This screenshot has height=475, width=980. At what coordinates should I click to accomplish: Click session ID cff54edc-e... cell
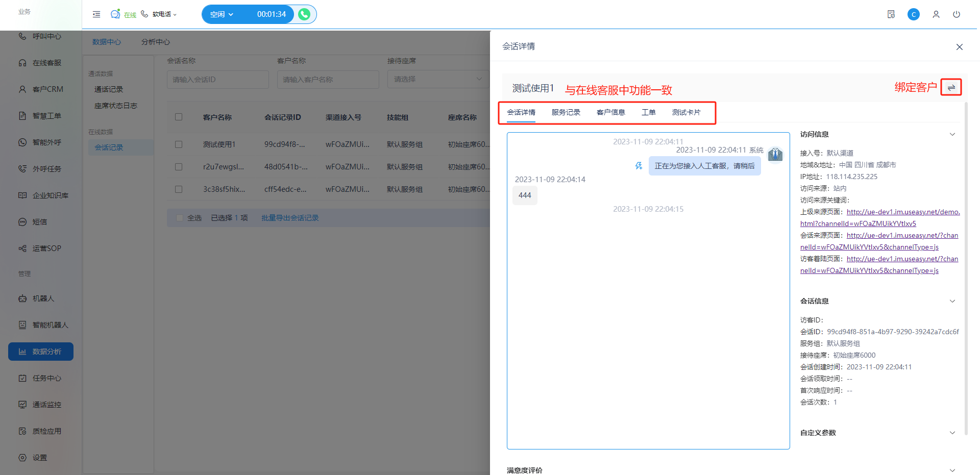click(x=285, y=189)
